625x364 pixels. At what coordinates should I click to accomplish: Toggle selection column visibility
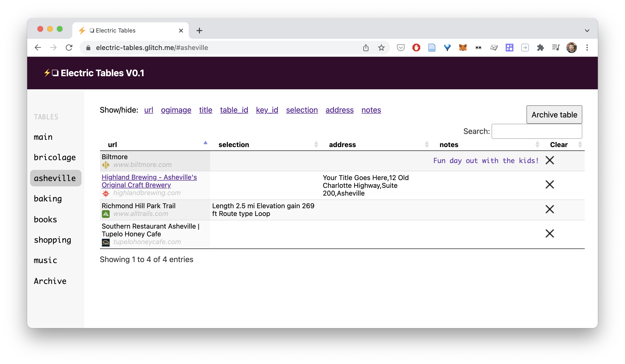302,110
